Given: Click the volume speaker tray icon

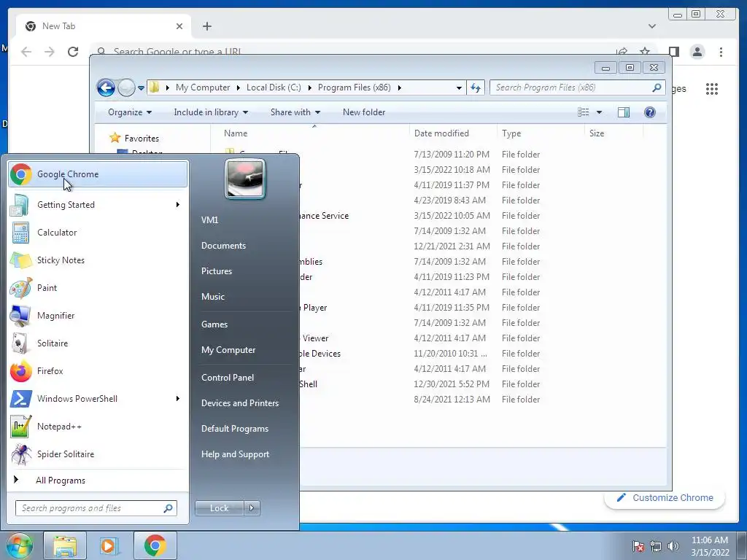Looking at the screenshot, I should pyautogui.click(x=673, y=546).
